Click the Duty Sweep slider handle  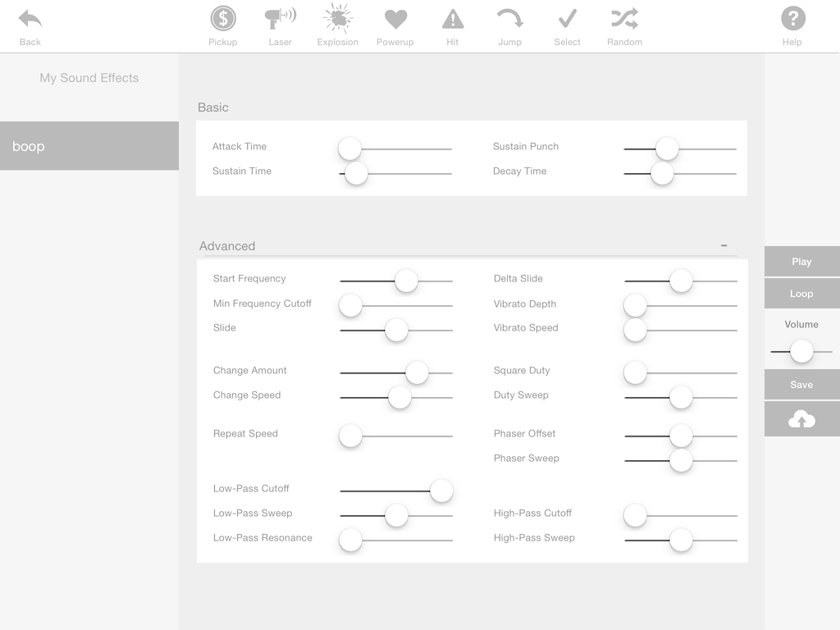pos(681,398)
